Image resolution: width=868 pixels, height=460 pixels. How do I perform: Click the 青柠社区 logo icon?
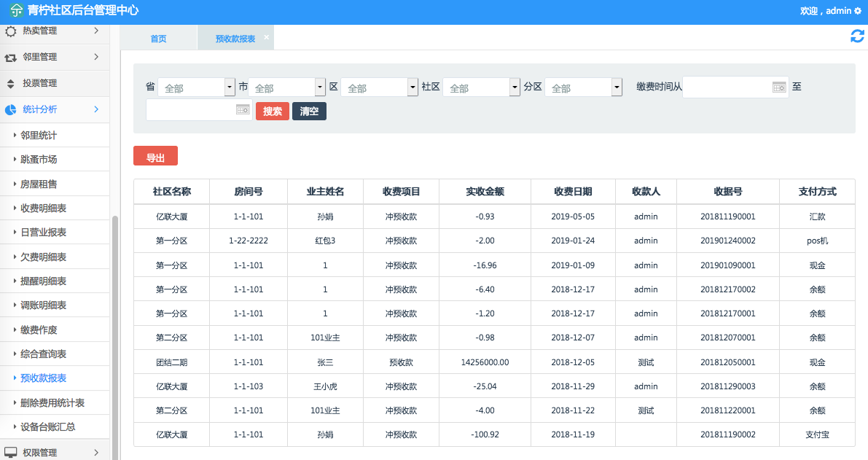(16, 10)
